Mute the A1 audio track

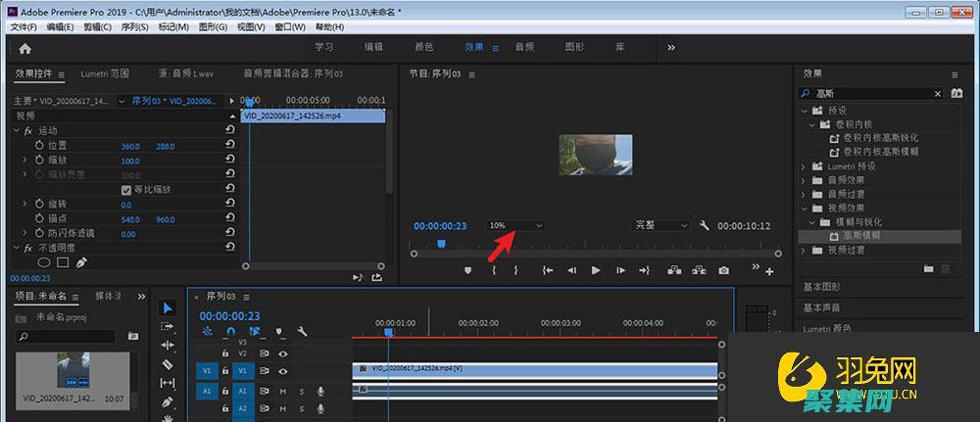pos(283,391)
